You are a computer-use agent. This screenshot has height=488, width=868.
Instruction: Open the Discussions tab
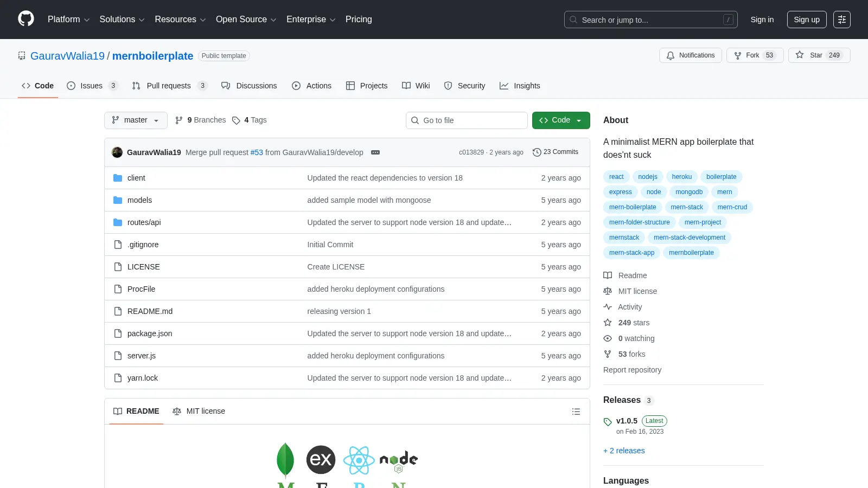[x=249, y=86]
